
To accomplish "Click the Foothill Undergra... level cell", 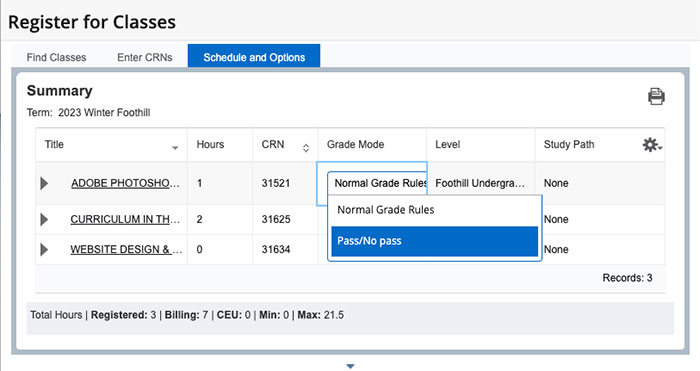I will pos(480,183).
